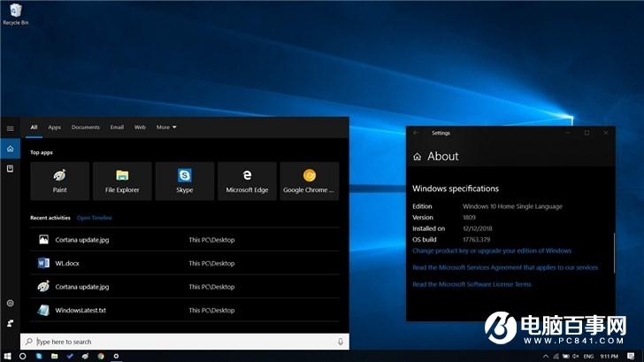Open the Notebook icon in the search sidebar
Image resolution: width=644 pixels, height=362 pixels.
[x=11, y=168]
